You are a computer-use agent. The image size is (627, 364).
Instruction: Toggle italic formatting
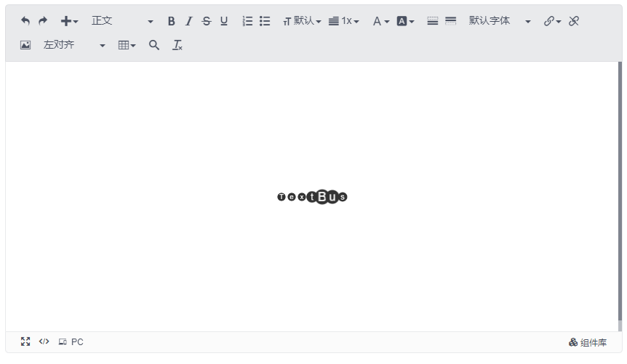[x=188, y=21]
